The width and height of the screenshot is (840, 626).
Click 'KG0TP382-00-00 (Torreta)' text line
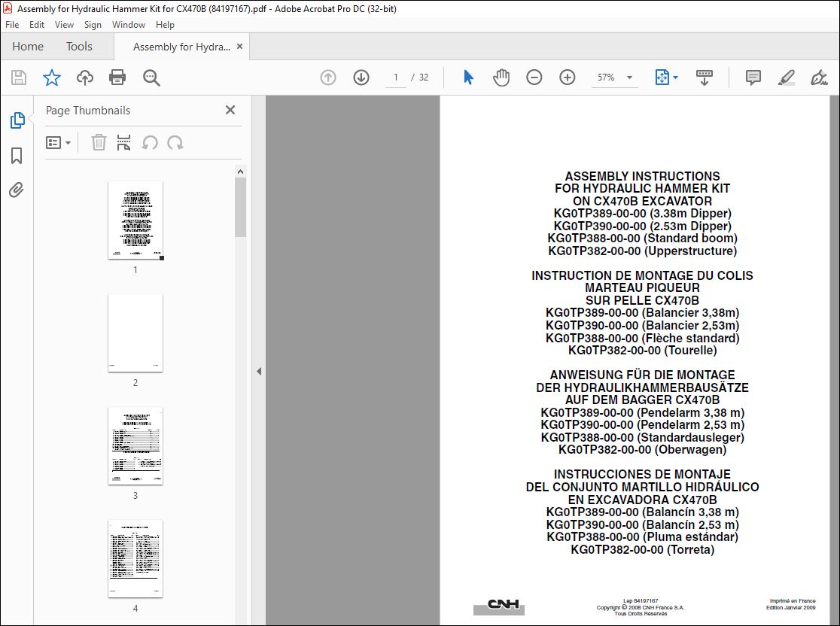(x=642, y=549)
